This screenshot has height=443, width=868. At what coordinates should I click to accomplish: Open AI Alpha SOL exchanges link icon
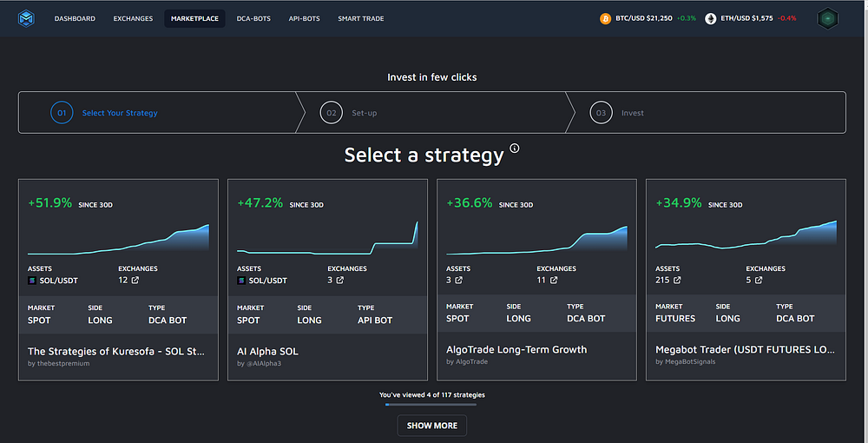[340, 281]
